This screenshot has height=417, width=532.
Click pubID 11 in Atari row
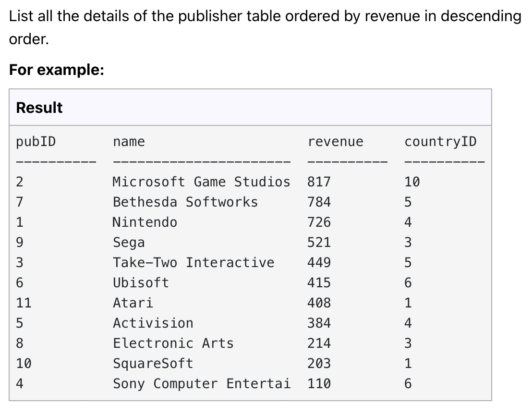[x=24, y=303]
